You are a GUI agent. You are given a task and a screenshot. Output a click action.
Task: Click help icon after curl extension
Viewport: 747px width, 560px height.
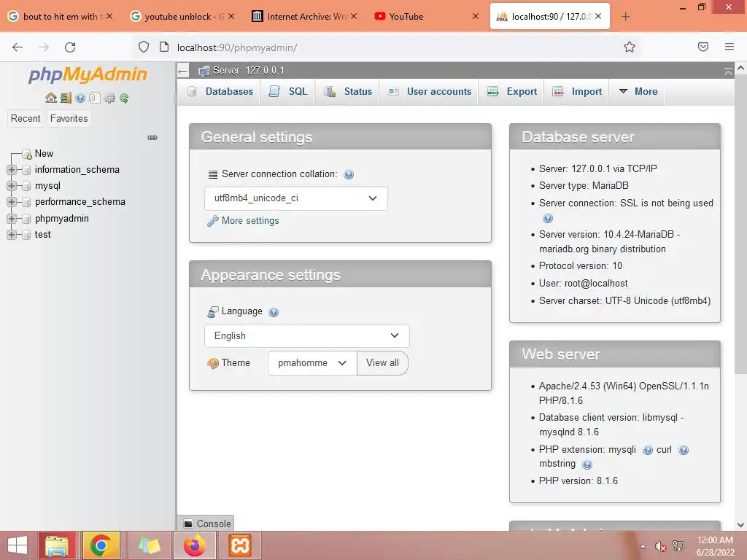[683, 450]
